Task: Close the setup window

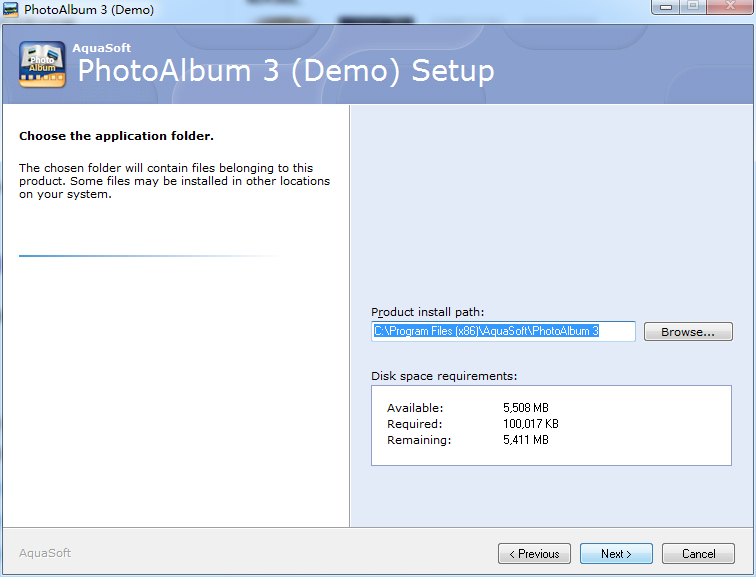Action: [730, 7]
